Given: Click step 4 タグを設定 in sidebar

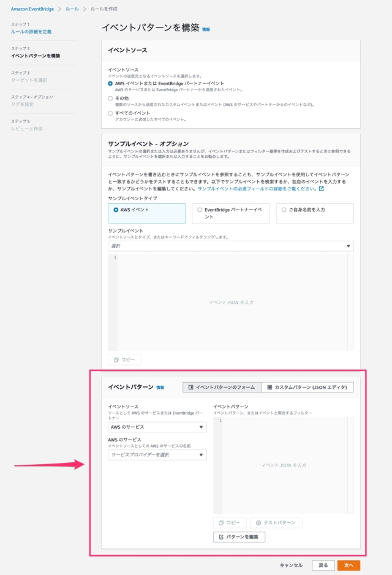Looking at the screenshot, I should point(23,105).
